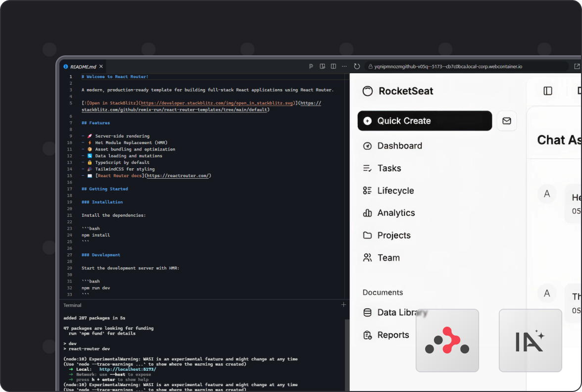Close the README.md editor tab
The height and width of the screenshot is (392, 582).
tap(101, 66)
